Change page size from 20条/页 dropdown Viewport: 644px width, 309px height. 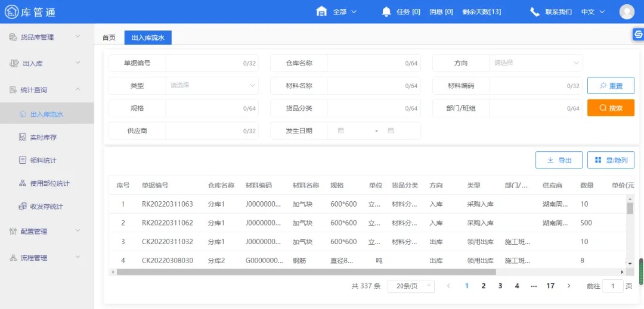click(x=411, y=286)
